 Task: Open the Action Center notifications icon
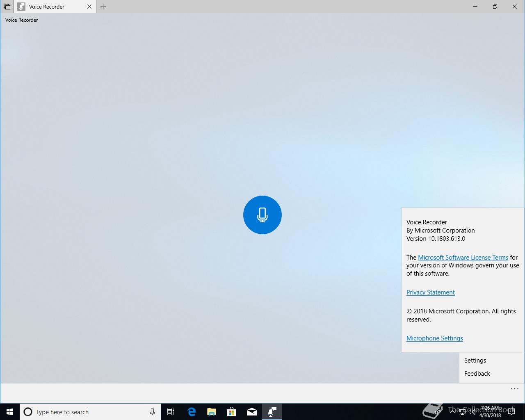[511, 412]
